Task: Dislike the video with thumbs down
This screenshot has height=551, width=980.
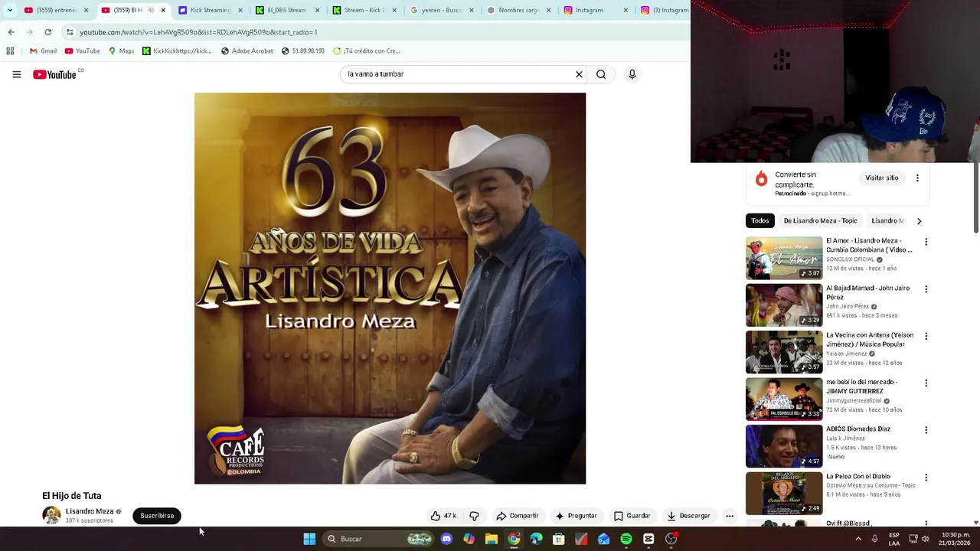Action: click(474, 516)
